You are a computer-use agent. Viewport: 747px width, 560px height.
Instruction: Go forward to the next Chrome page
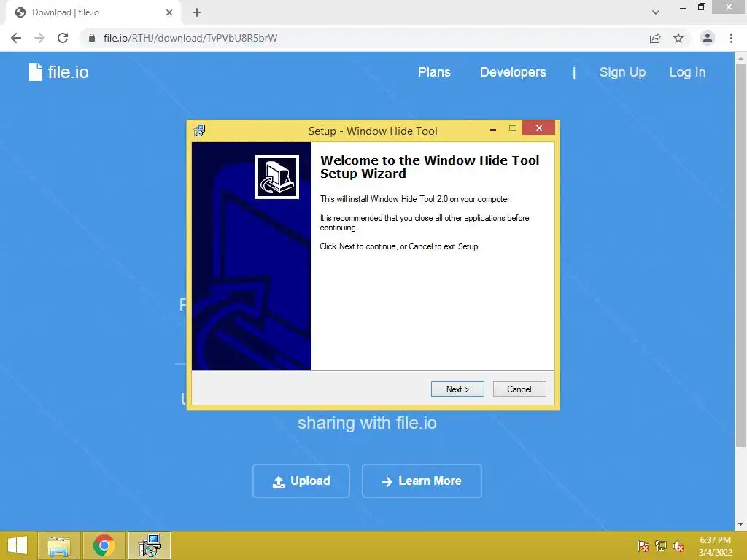(x=39, y=38)
